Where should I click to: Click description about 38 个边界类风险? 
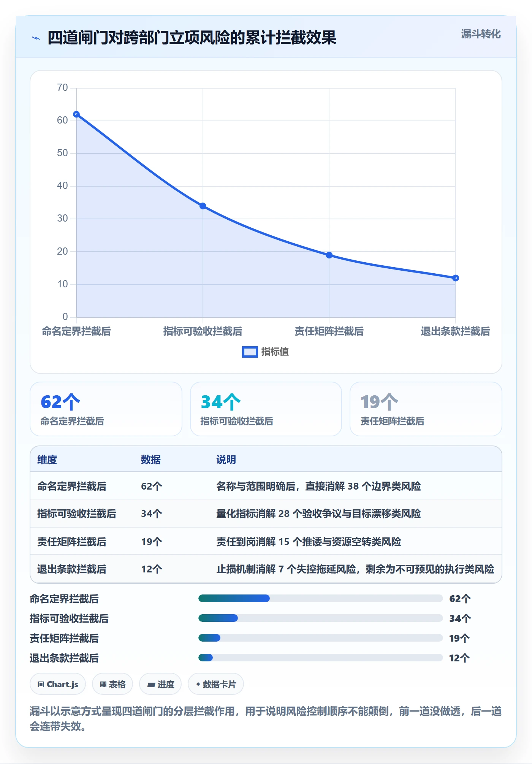tap(318, 486)
